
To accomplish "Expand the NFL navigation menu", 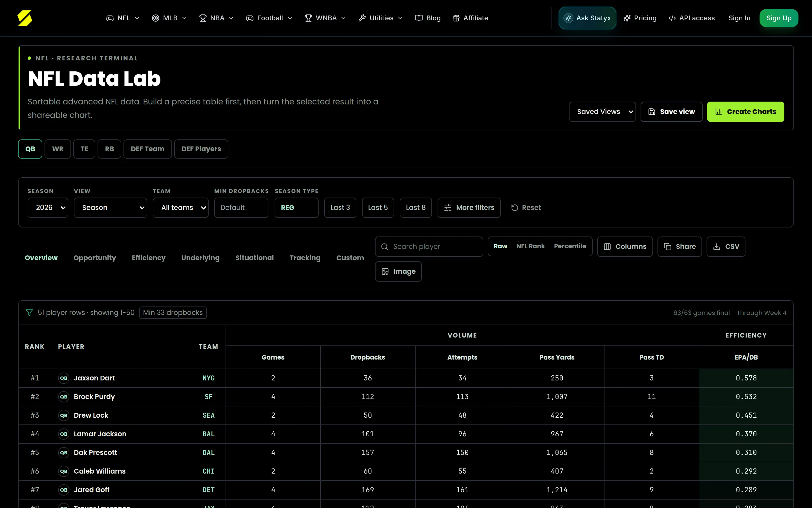I will pos(122,18).
